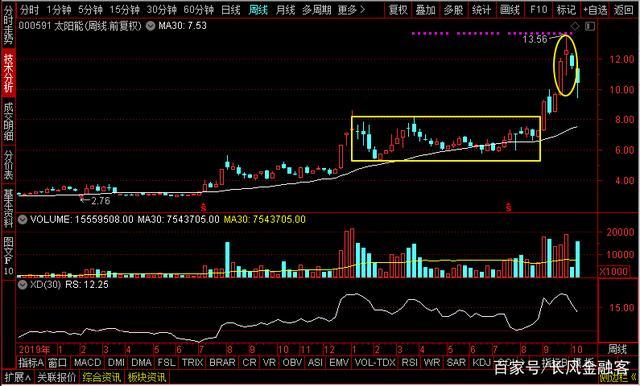Image resolution: width=640 pixels, height=386 pixels.
Task: Click the 复权 adjustment button
Action: (x=398, y=9)
